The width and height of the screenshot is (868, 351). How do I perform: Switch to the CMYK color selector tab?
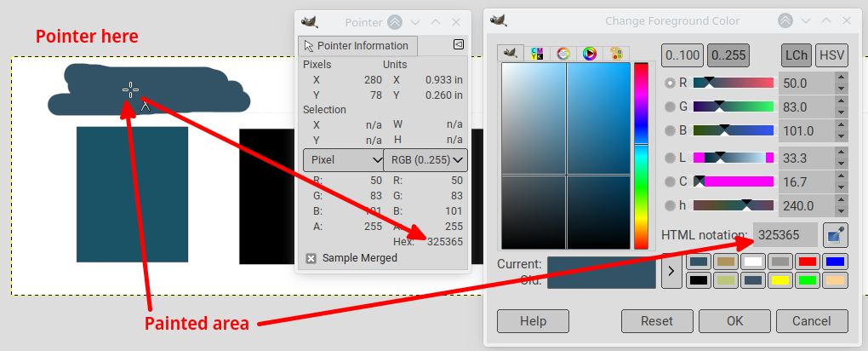(537, 53)
